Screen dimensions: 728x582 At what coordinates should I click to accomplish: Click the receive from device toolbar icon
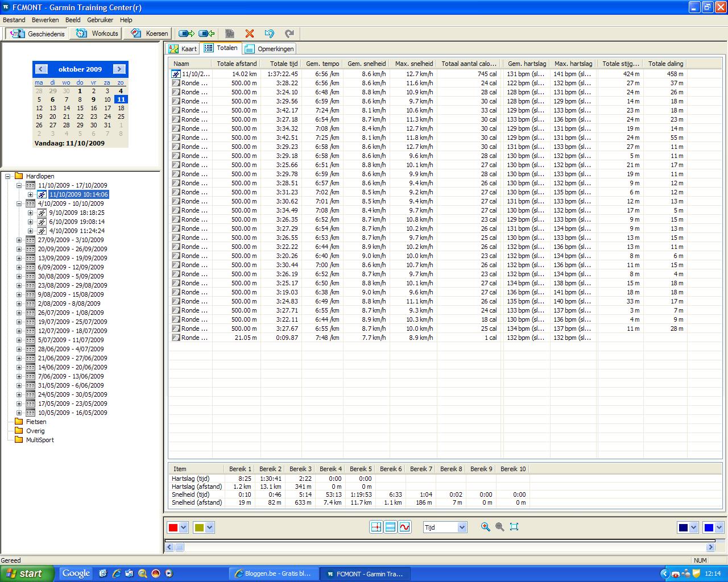pos(206,34)
